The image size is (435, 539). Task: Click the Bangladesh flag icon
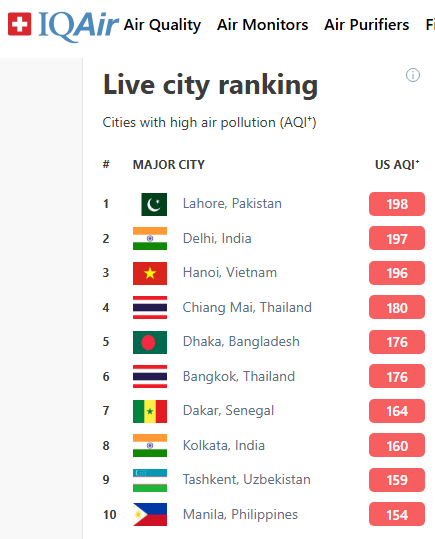pos(150,342)
